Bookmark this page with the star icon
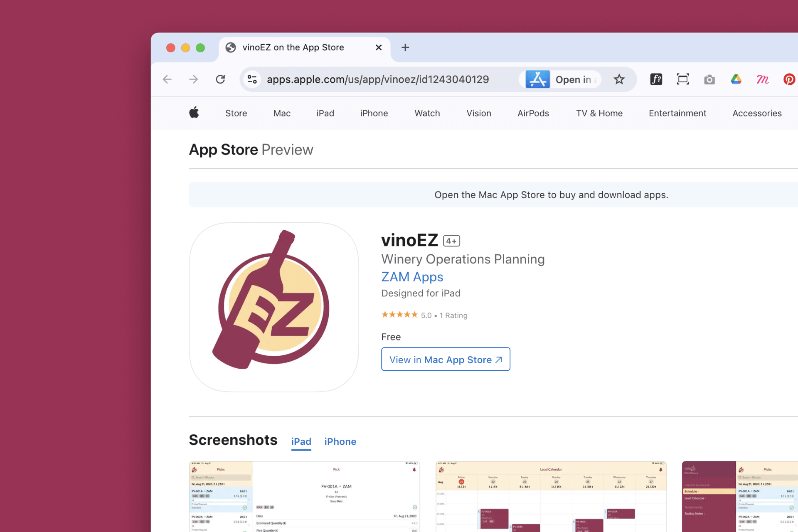The width and height of the screenshot is (798, 532). [x=619, y=79]
